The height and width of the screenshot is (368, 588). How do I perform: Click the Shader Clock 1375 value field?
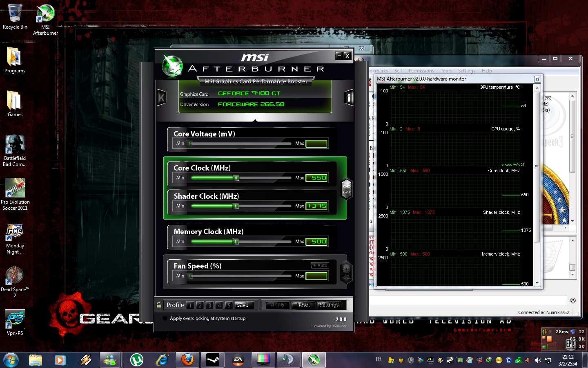pos(316,206)
